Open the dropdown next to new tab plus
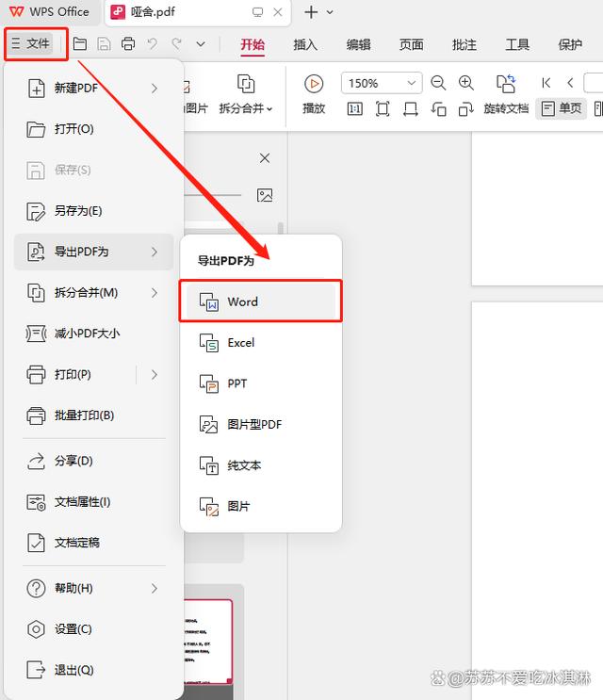 330,12
